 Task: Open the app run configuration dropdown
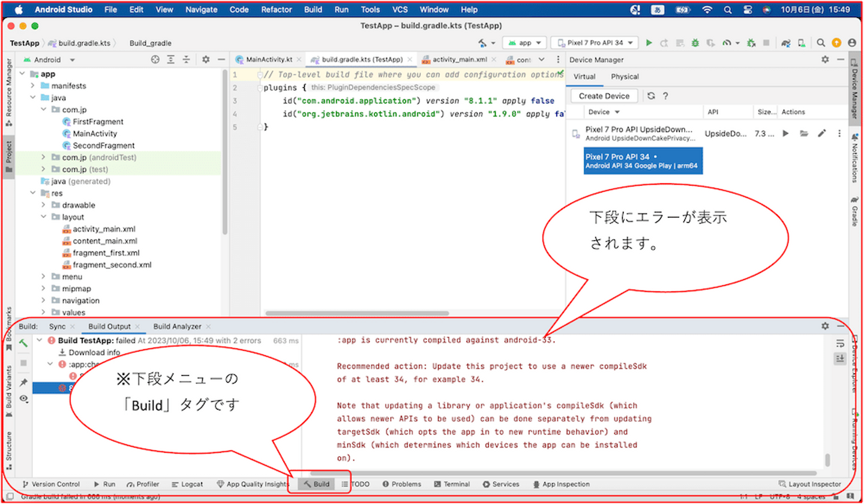click(524, 43)
